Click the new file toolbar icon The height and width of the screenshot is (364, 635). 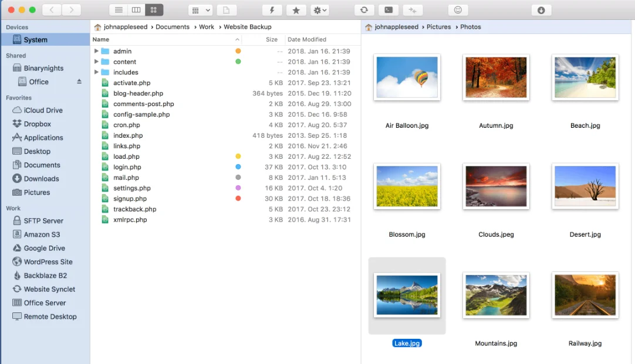pyautogui.click(x=227, y=10)
